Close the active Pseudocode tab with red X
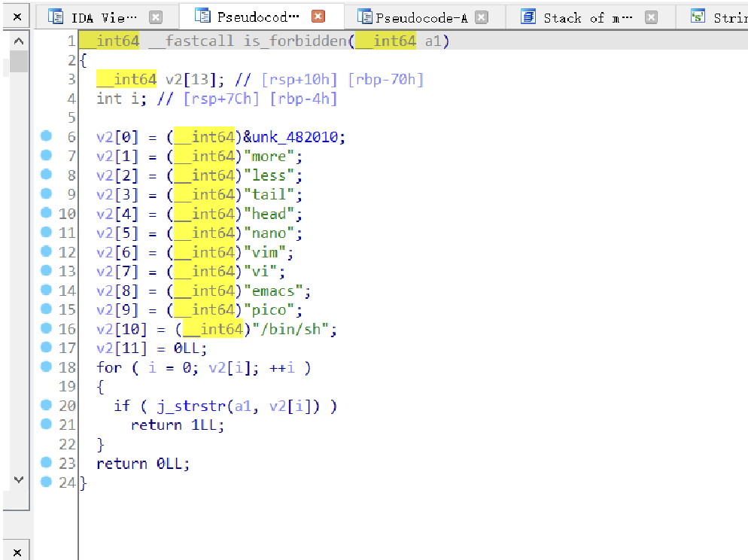This screenshot has width=748, height=560. click(x=318, y=16)
